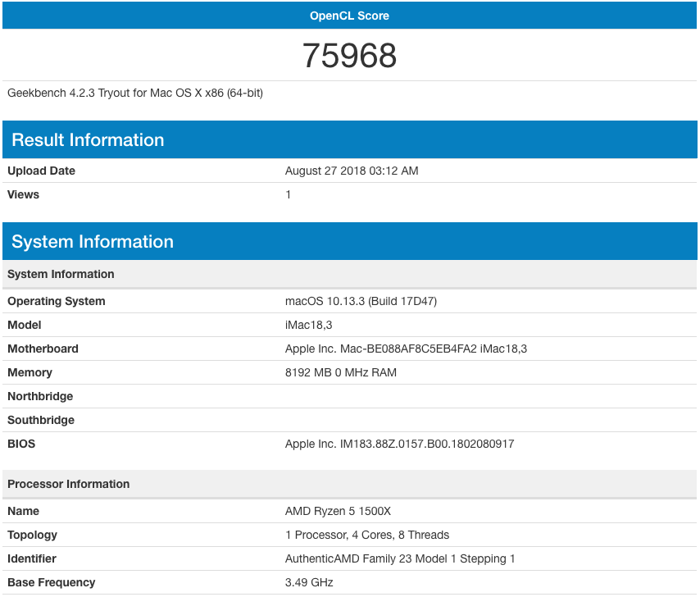This screenshot has height=597, width=700.
Task: Select 8192 MB 0 MHz RAM value
Action: (x=341, y=372)
